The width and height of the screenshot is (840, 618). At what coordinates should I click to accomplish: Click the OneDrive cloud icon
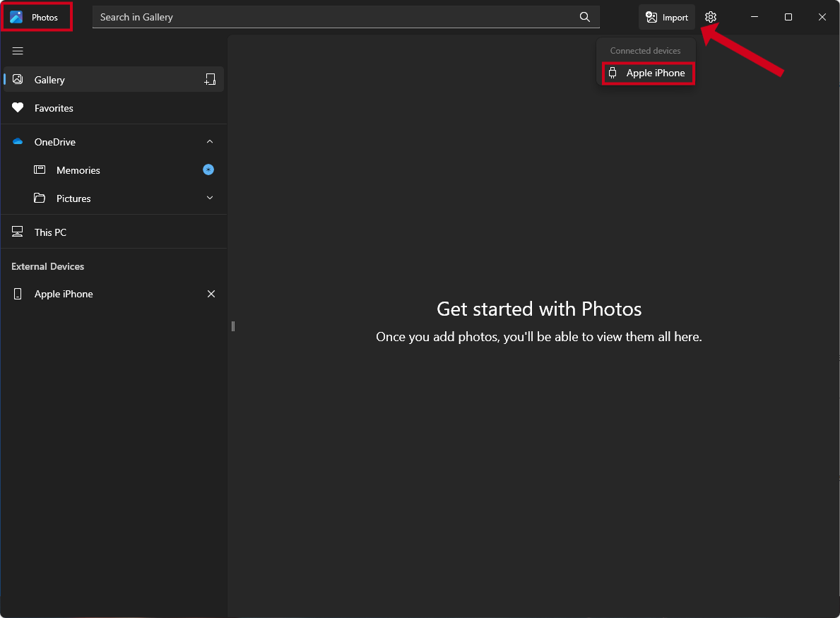(x=18, y=141)
